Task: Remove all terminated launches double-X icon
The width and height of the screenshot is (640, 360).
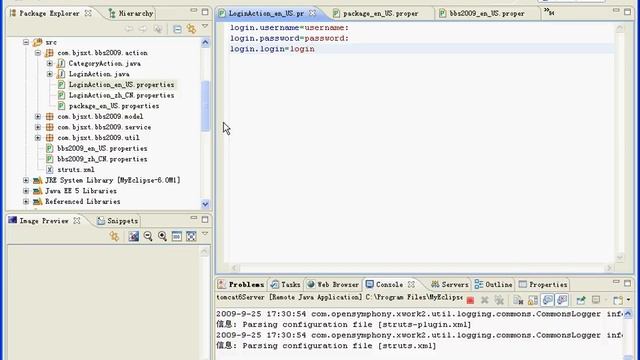Action: (x=499, y=300)
